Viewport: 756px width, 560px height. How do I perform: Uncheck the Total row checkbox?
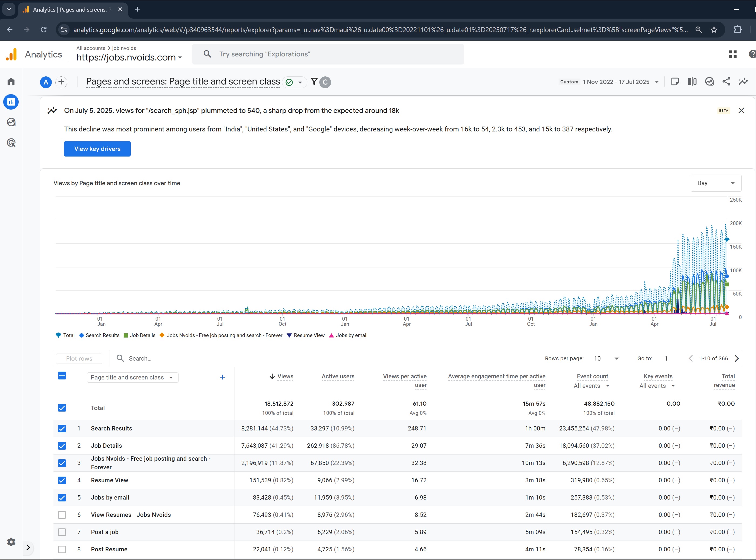[62, 408]
